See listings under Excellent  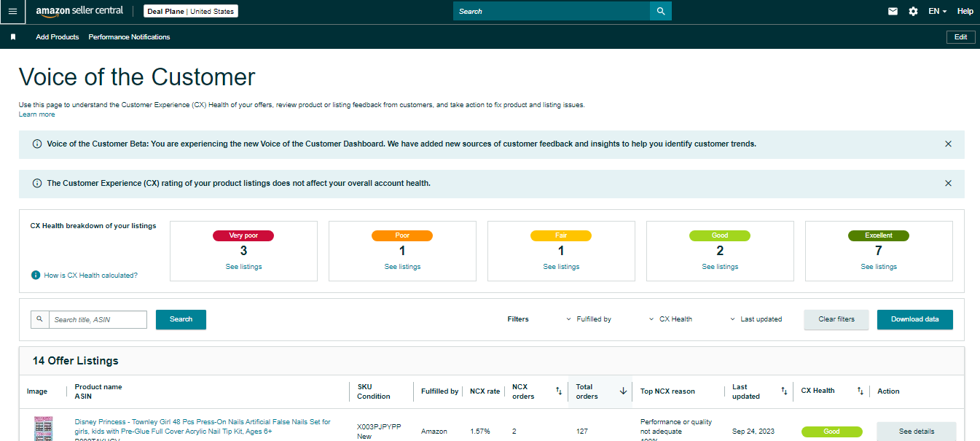(879, 267)
